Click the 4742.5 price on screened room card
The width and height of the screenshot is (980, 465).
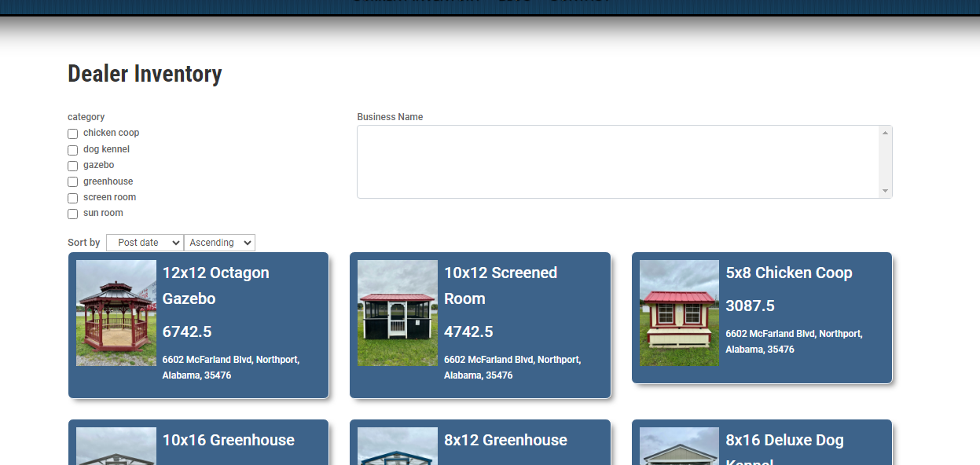point(468,331)
